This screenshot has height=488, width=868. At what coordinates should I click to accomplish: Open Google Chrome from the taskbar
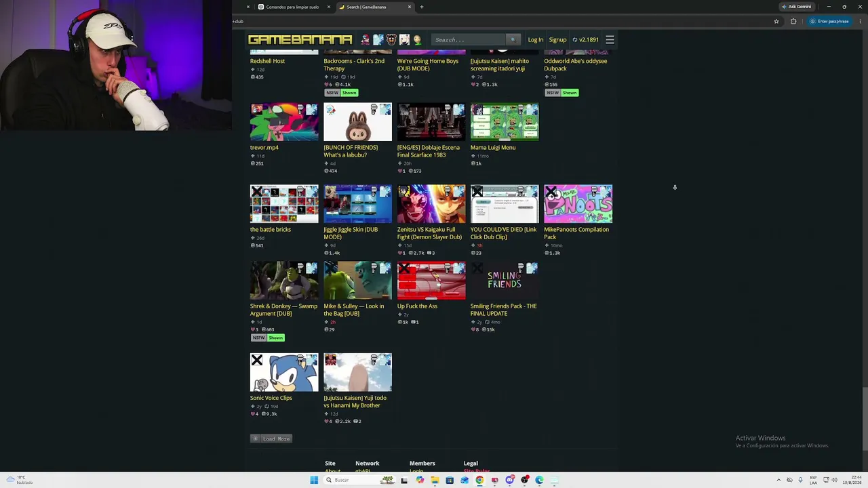479,480
